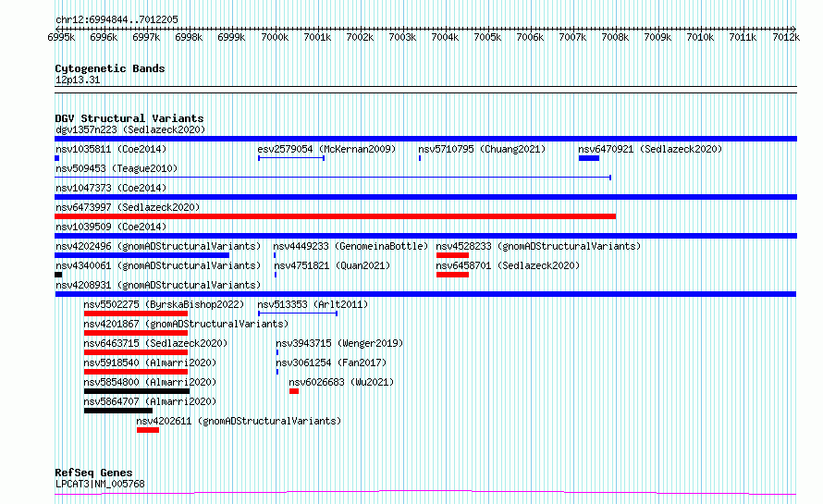823x504 pixels.
Task: Click the red nsv5918540 variant bar
Action: [x=136, y=372]
